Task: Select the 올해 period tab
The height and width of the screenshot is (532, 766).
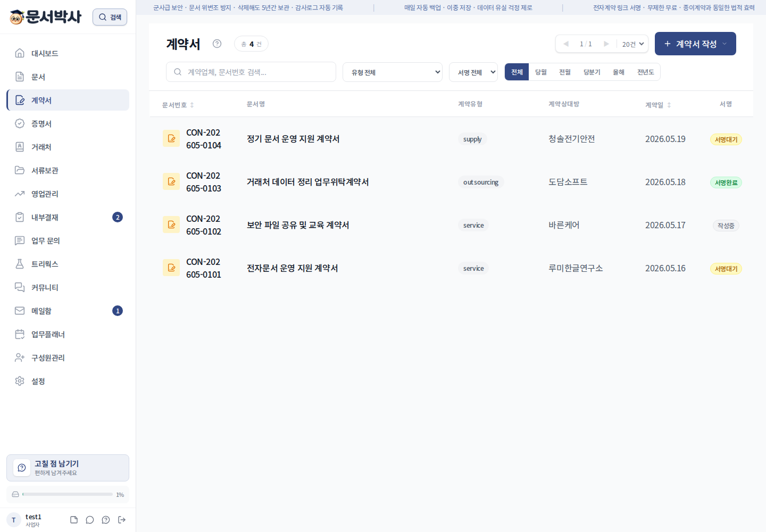Action: 619,72
